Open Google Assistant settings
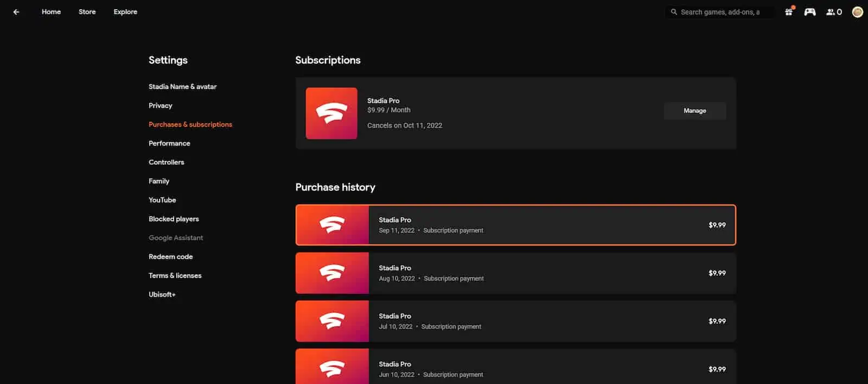This screenshot has height=384, width=868. point(176,238)
